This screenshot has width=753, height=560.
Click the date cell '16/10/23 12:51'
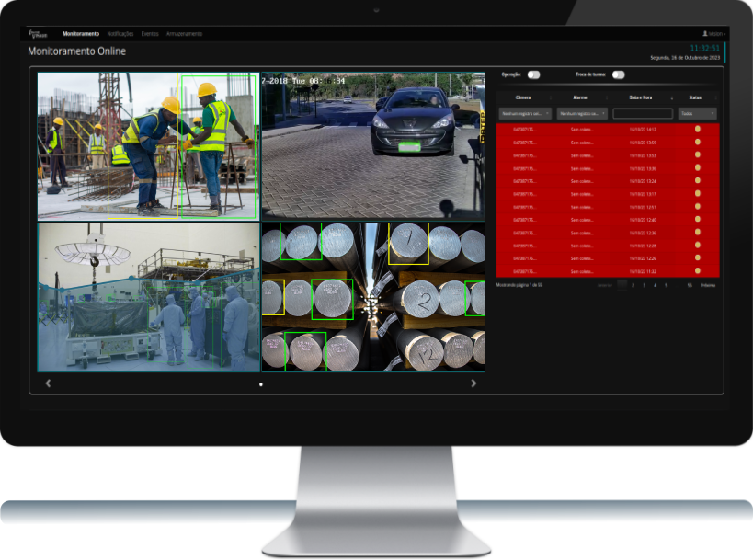643,208
